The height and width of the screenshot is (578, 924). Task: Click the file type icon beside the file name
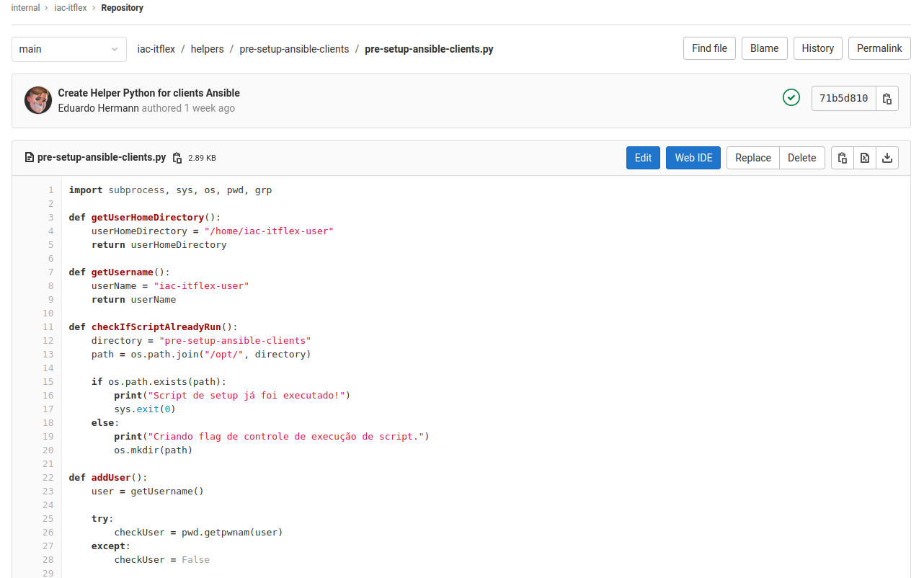coord(30,157)
